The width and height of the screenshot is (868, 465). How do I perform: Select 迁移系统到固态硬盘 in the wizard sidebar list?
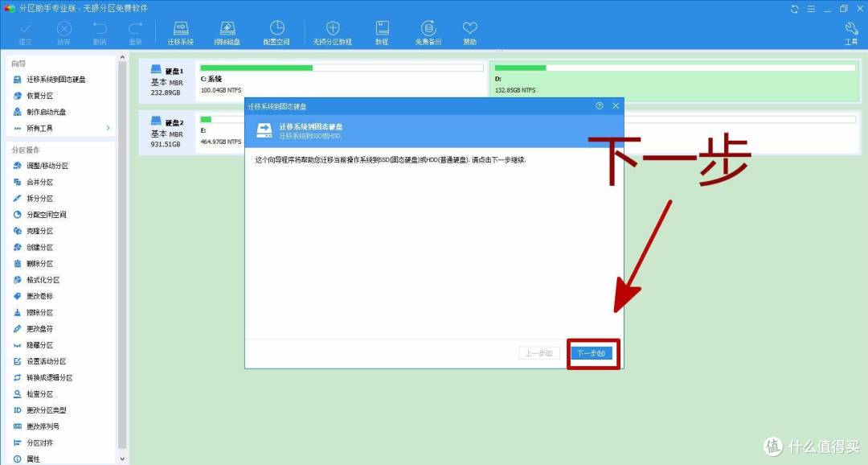click(55, 80)
